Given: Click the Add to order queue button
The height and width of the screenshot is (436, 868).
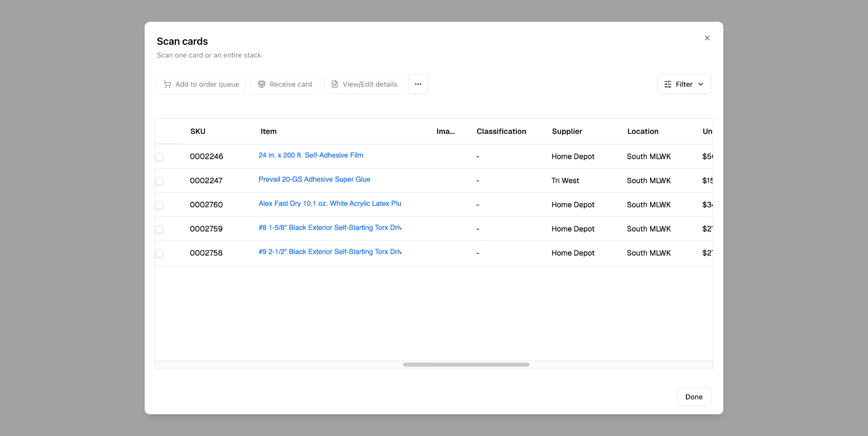Looking at the screenshot, I should [201, 84].
